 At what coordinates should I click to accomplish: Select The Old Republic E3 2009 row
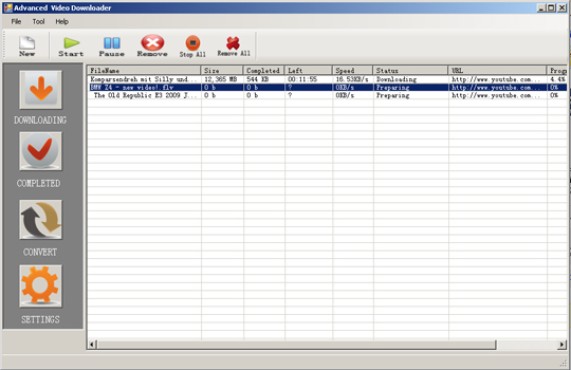(327, 95)
